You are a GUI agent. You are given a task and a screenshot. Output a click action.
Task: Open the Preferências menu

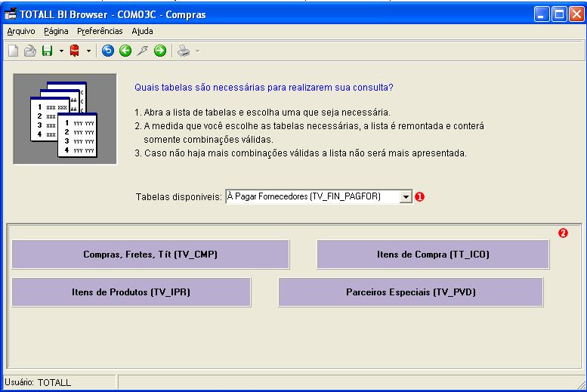[x=100, y=31]
